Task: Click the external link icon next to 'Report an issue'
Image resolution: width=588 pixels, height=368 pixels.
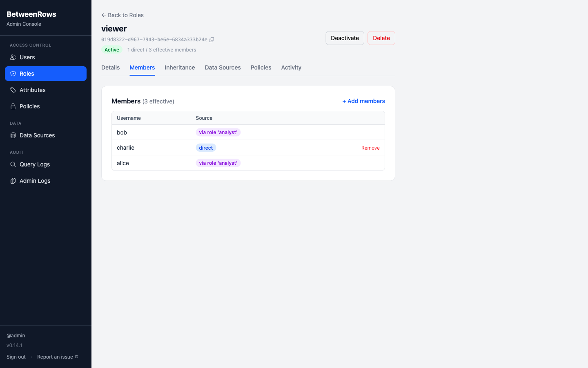Action: tap(76, 356)
